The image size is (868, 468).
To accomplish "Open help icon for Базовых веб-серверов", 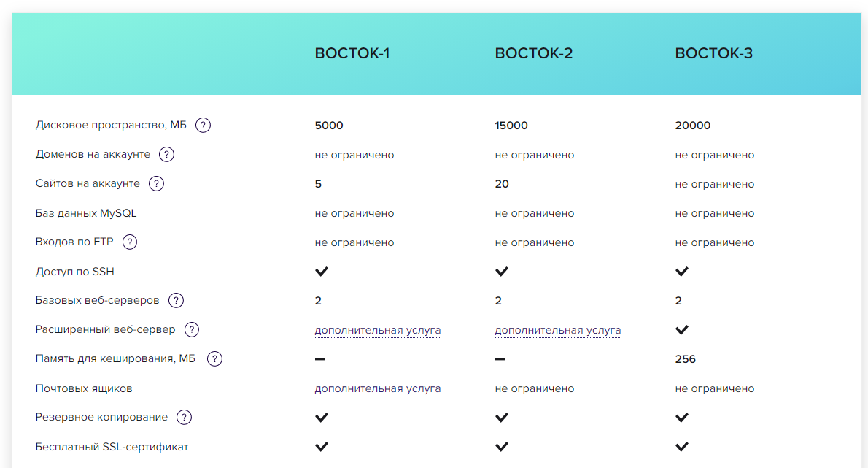I will coord(176,300).
